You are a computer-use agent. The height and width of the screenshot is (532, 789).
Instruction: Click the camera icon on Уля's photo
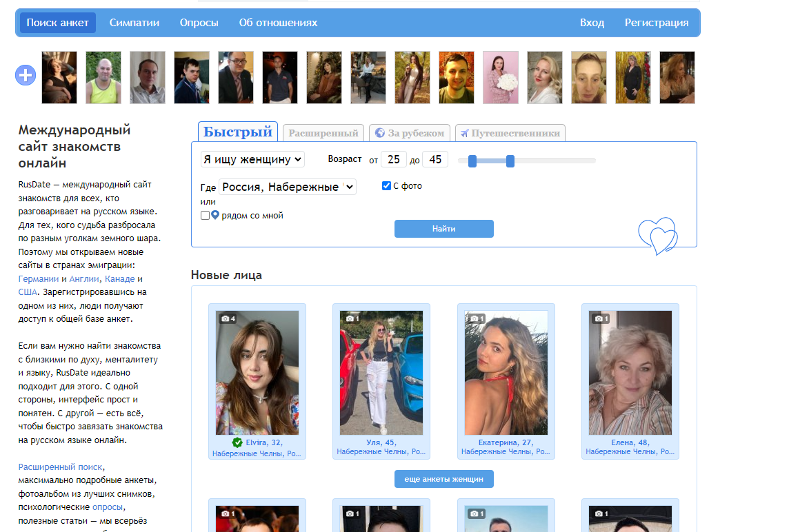[x=352, y=318]
